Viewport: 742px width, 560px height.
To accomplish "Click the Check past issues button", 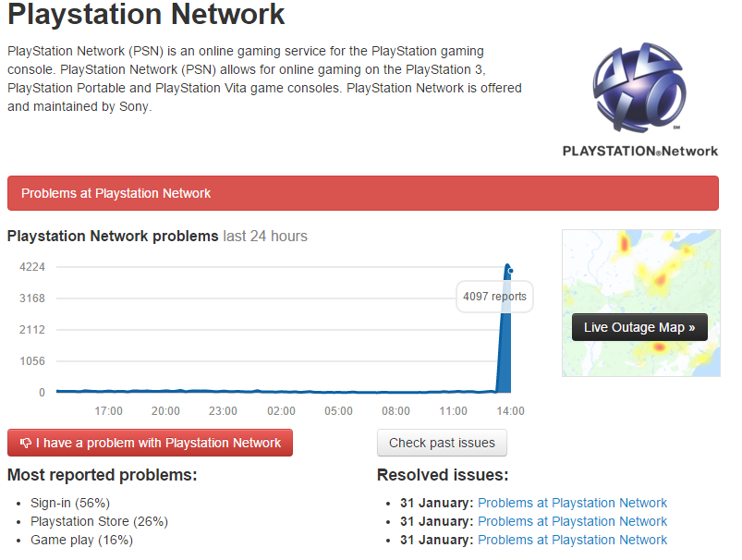I will point(442,443).
